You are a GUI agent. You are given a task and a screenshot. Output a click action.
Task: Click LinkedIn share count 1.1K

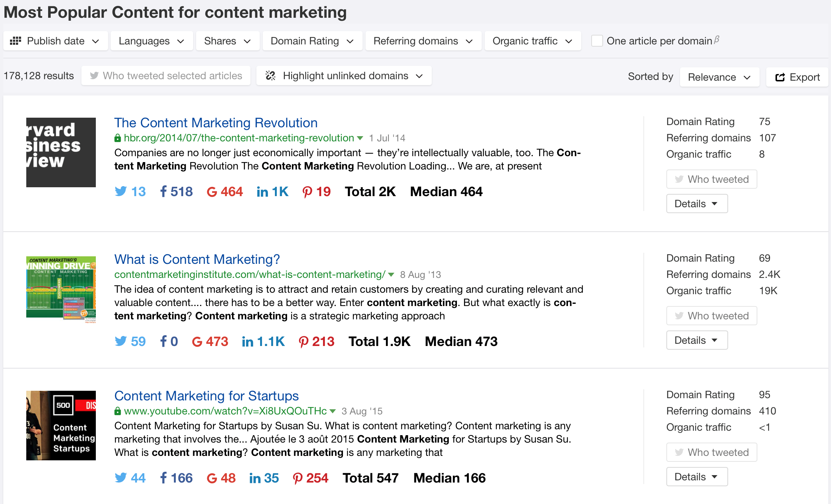[x=263, y=342]
